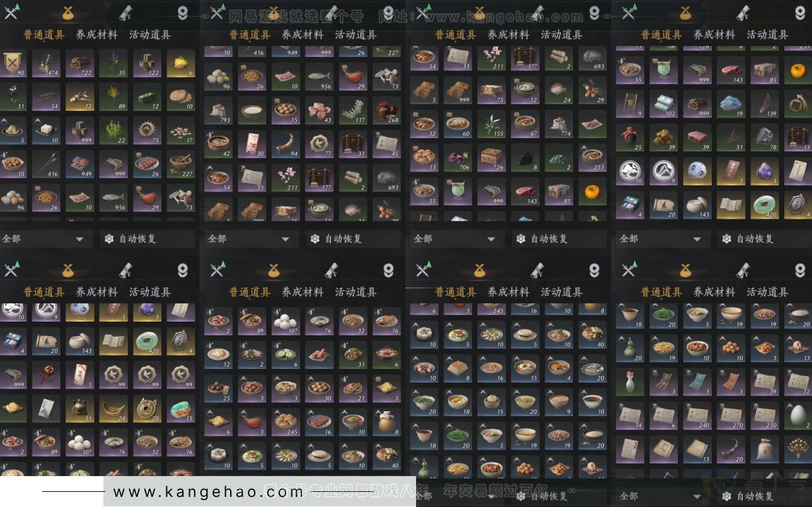Toggle 自动恢复 in the bottom-right inventory panel
The height and width of the screenshot is (507, 812).
click(748, 496)
